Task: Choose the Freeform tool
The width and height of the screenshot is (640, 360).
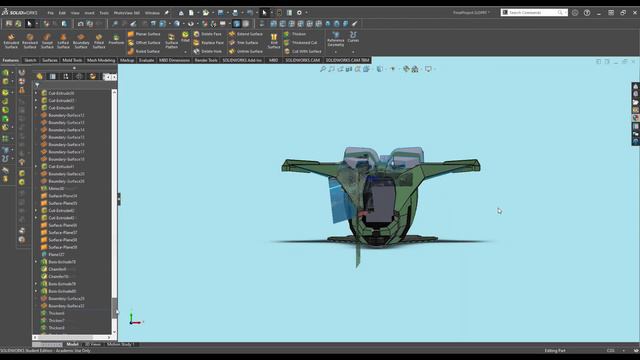Action: pyautogui.click(x=116, y=40)
